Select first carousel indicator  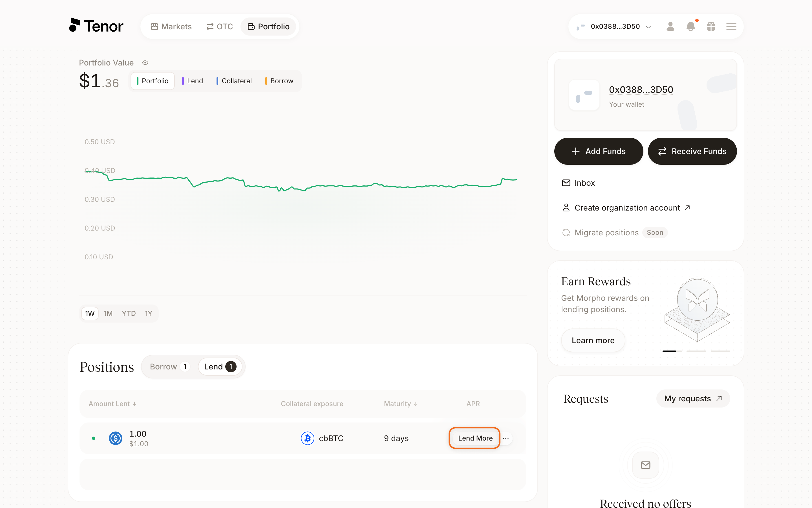[672, 351]
